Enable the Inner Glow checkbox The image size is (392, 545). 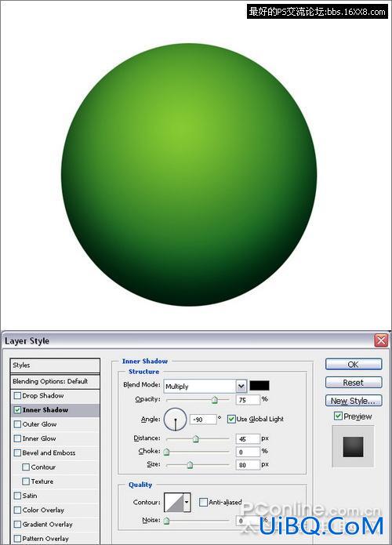click(17, 438)
